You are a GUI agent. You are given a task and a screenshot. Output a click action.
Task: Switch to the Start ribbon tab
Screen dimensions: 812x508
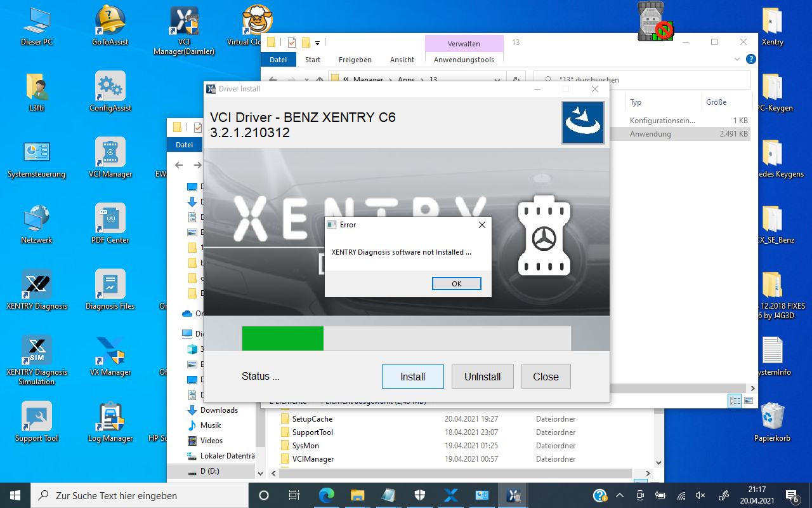pos(313,60)
